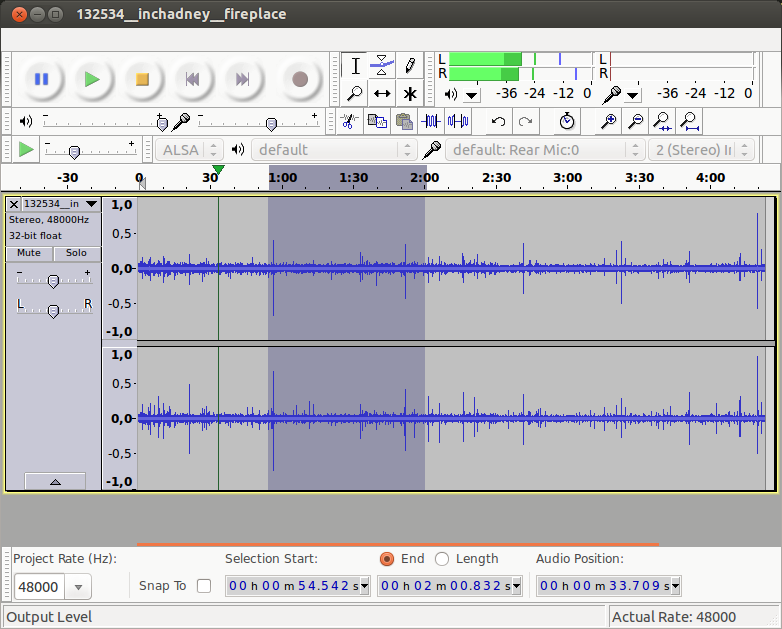Image resolution: width=782 pixels, height=629 pixels.
Task: Mute the fireplace track
Action: coord(29,253)
